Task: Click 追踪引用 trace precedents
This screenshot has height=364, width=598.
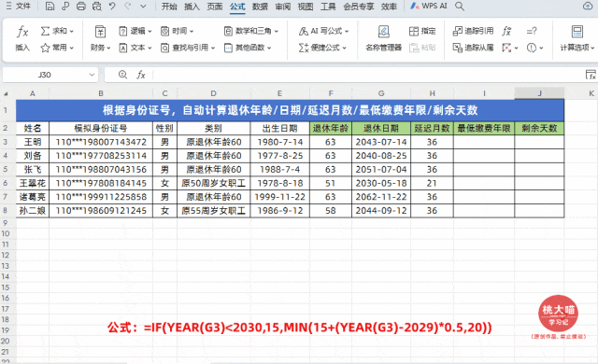Action: (x=473, y=31)
